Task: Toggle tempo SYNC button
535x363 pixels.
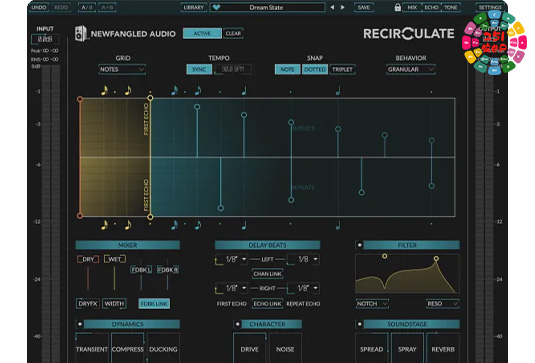Action: (x=199, y=69)
